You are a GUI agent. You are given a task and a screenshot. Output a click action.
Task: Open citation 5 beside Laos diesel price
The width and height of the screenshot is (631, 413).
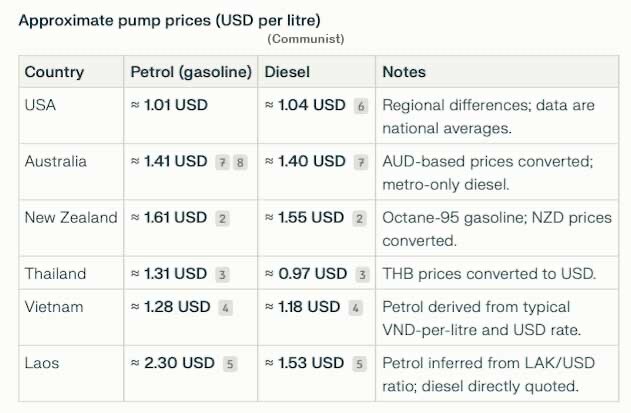pyautogui.click(x=359, y=364)
